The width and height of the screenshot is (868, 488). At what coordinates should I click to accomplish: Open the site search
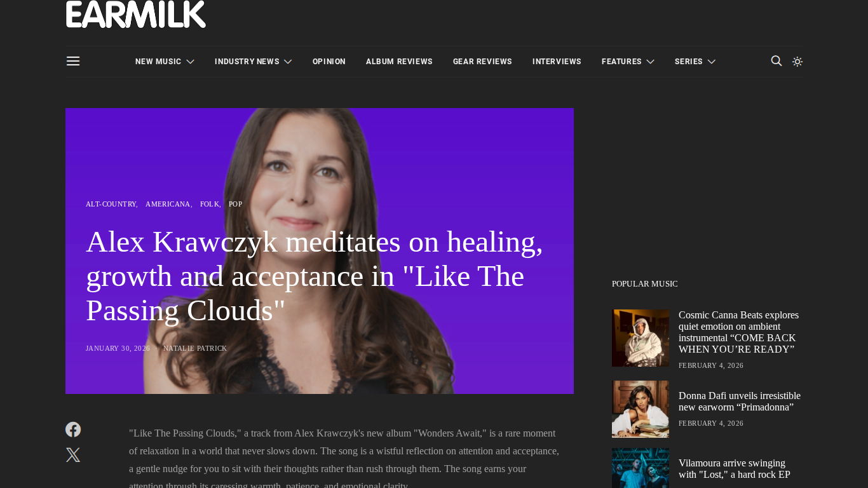tap(776, 61)
